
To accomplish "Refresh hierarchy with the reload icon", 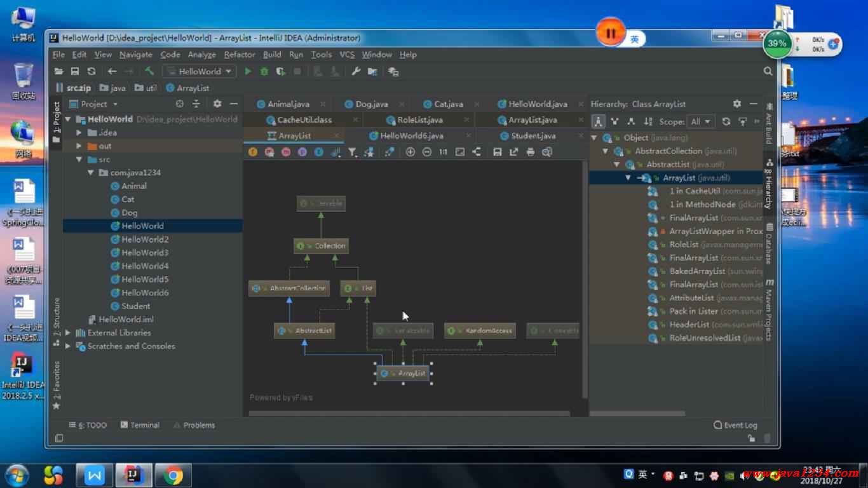I will pyautogui.click(x=726, y=121).
